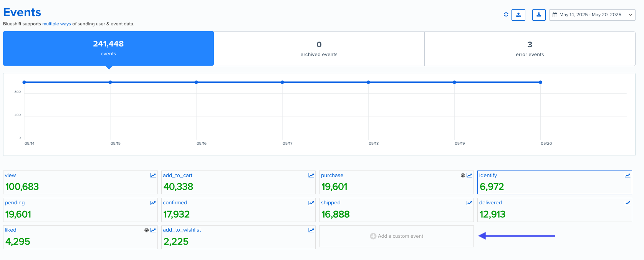Image resolution: width=644 pixels, height=260 pixels.
Task: Show chart for delivered event
Action: click(x=627, y=203)
